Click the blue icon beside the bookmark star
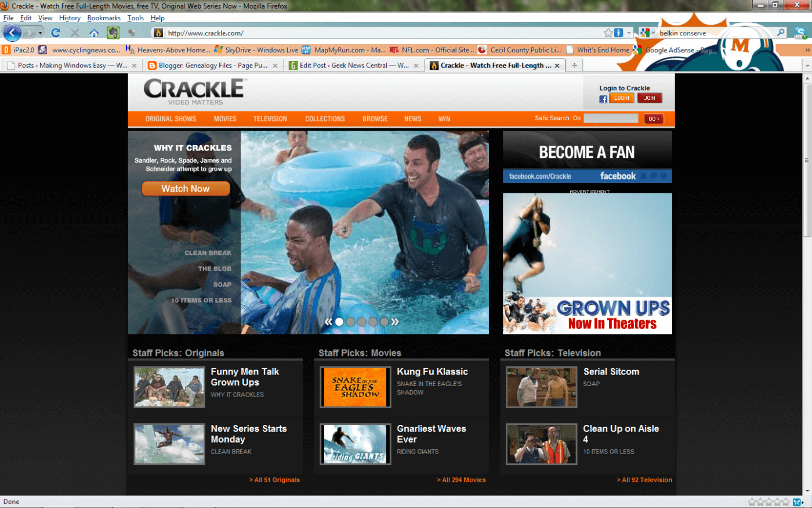Viewport: 812px width, 508px height. [x=619, y=33]
